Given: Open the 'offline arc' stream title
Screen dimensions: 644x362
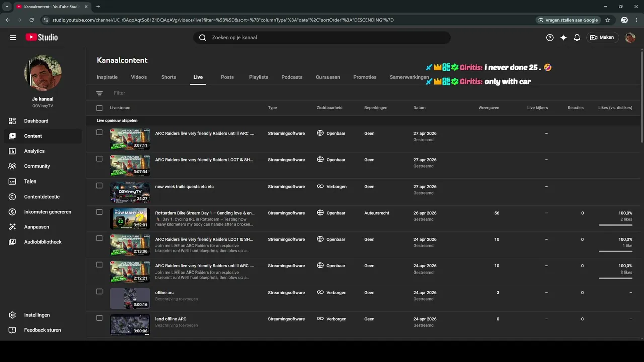Looking at the screenshot, I should pos(165,292).
